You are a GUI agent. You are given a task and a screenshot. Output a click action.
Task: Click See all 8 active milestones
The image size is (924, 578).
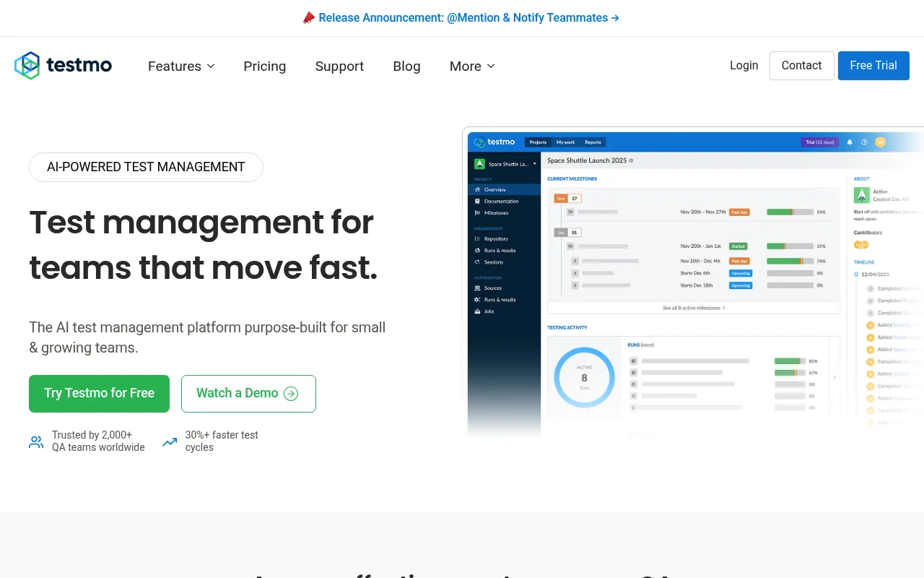pos(694,308)
